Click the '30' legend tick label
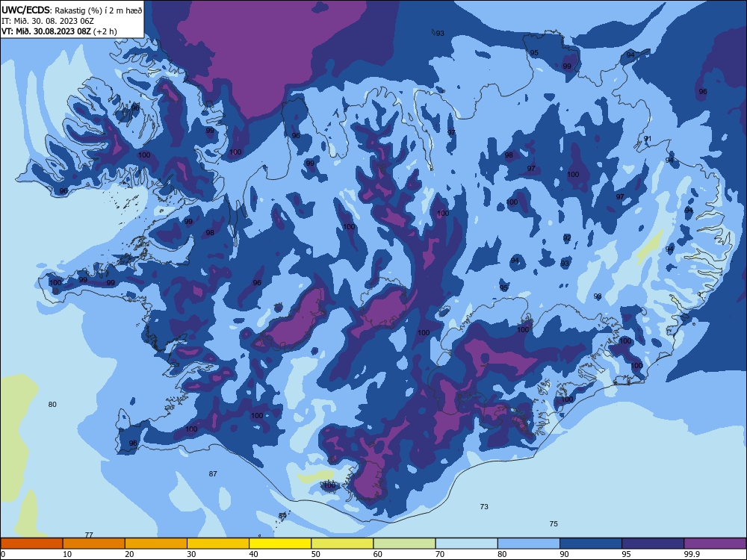Screen dimensions: 747x560 tap(191, 554)
